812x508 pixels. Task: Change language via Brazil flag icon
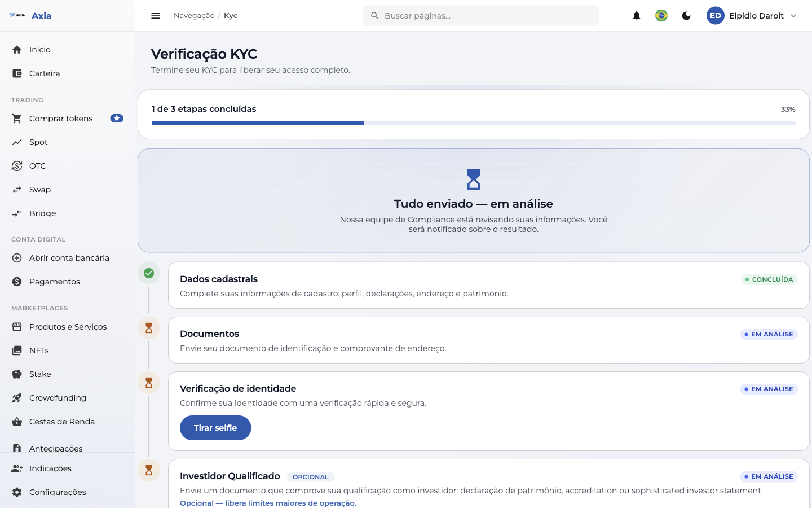[x=661, y=16]
